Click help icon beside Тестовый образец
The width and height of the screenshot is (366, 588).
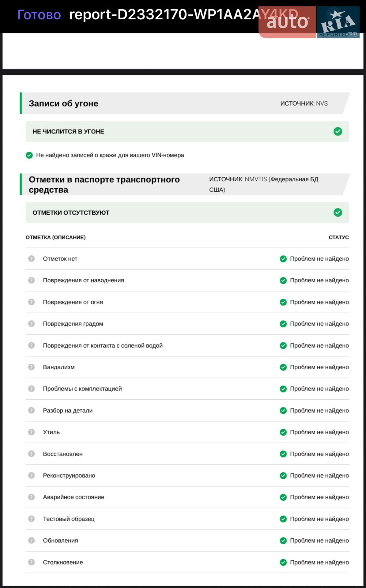(x=31, y=519)
